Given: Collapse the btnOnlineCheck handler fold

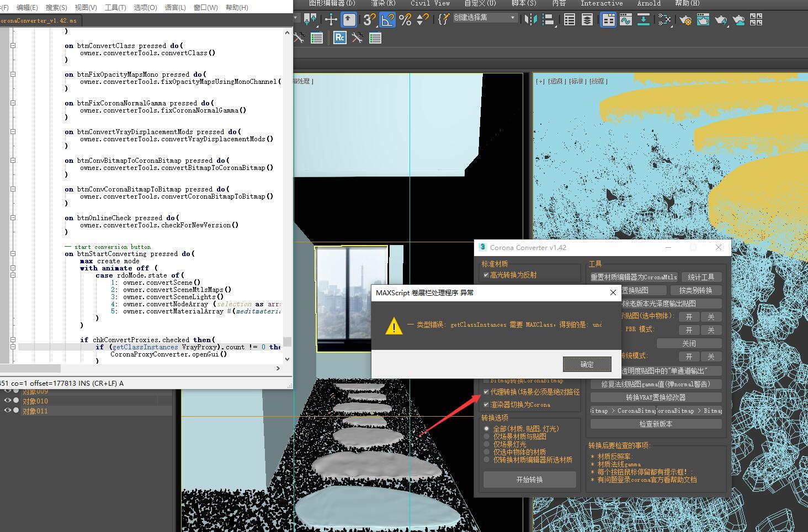Looking at the screenshot, I should pyautogui.click(x=13, y=218).
